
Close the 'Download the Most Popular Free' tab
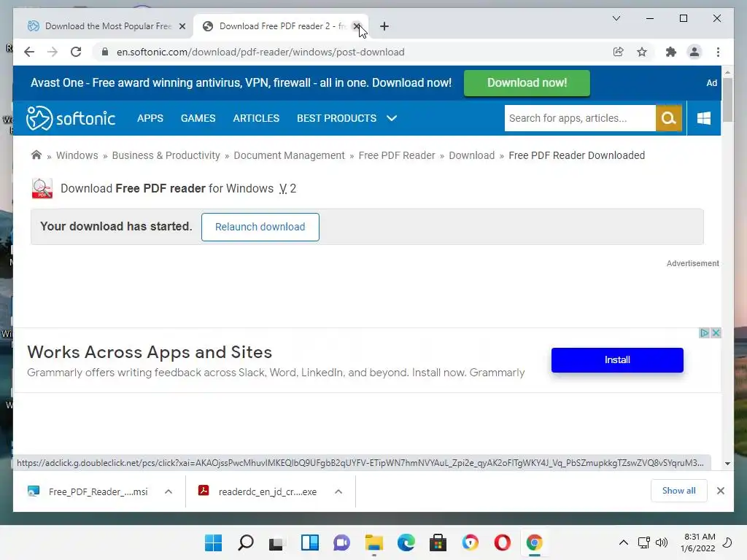coord(182,26)
